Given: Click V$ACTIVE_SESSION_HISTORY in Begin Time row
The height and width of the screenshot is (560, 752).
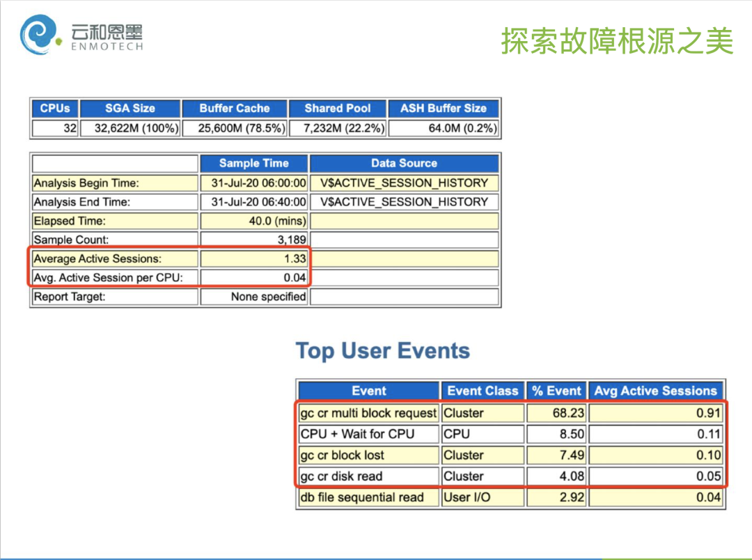Looking at the screenshot, I should coord(405,182).
